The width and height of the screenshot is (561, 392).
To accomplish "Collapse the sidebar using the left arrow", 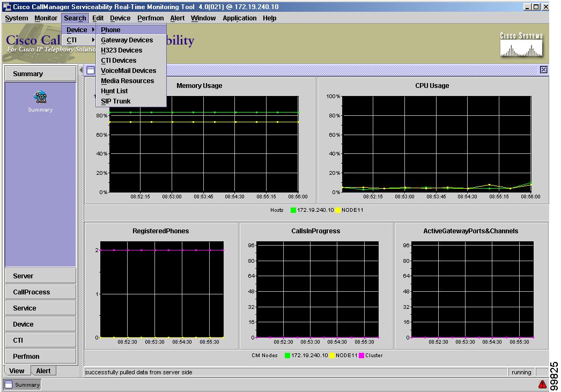I will 81,69.
